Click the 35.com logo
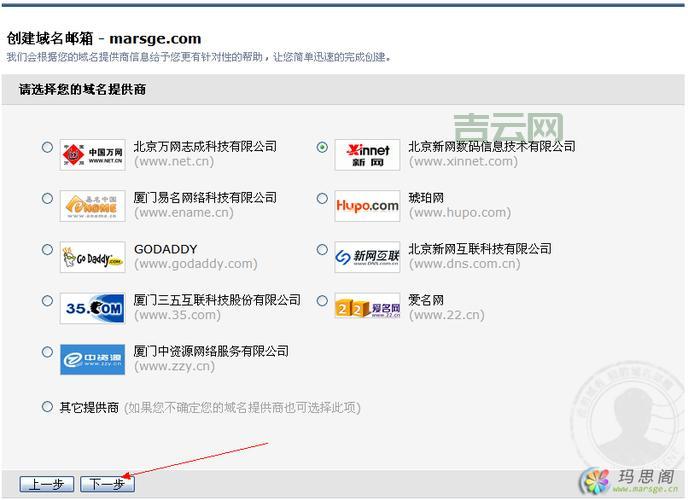688x500 pixels. pyautogui.click(x=93, y=308)
